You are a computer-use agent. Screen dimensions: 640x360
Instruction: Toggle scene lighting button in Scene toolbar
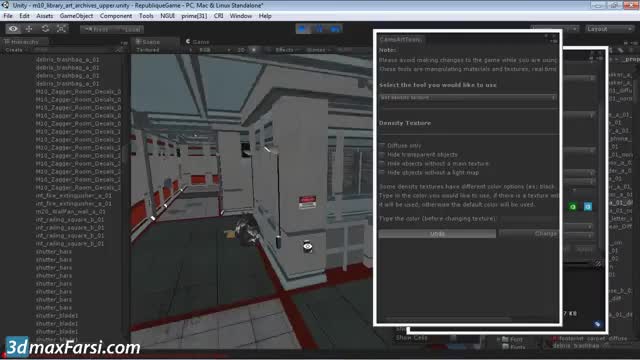click(x=254, y=50)
